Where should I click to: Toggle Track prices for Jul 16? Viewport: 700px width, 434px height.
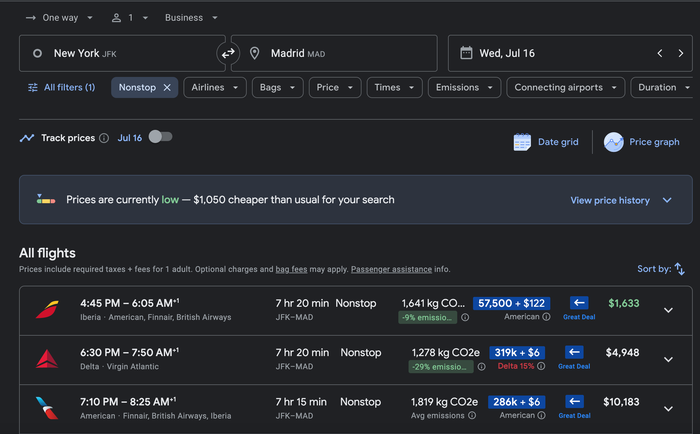[x=160, y=137]
